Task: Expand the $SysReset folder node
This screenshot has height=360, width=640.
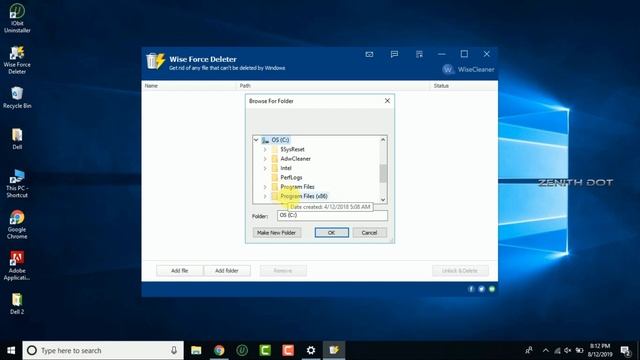Action: 265,149
